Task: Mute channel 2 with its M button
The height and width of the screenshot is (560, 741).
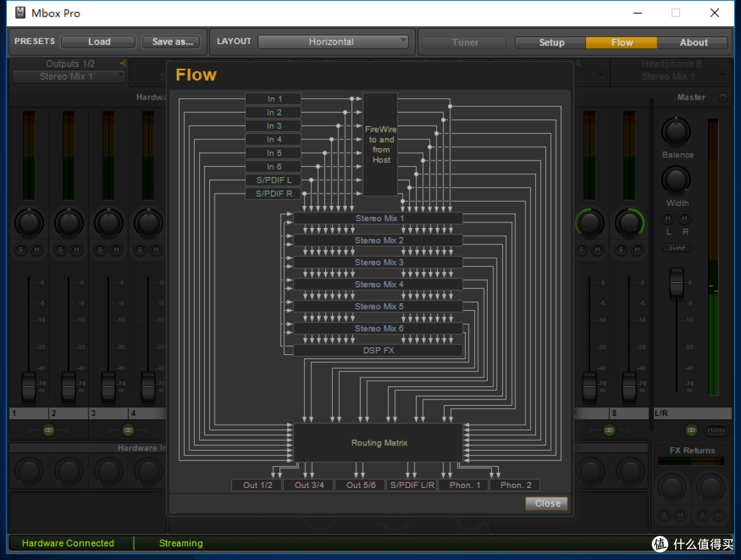Action: pos(77,250)
